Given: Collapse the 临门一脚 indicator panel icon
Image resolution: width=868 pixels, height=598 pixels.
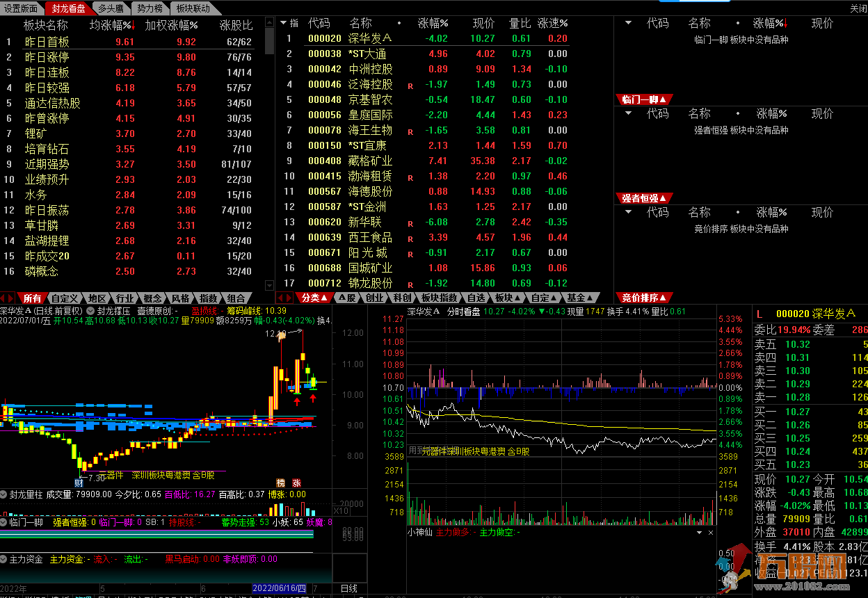Looking at the screenshot, I should click(4, 522).
